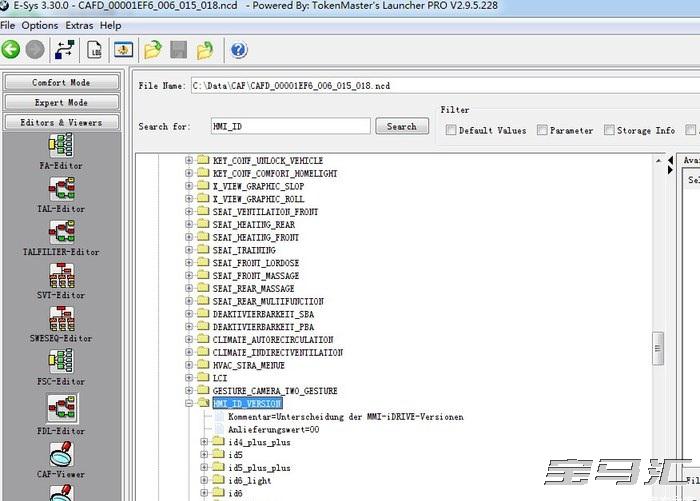The width and height of the screenshot is (700, 501).
Task: Collapse the pane using left splitter arrow
Action: pos(670,160)
